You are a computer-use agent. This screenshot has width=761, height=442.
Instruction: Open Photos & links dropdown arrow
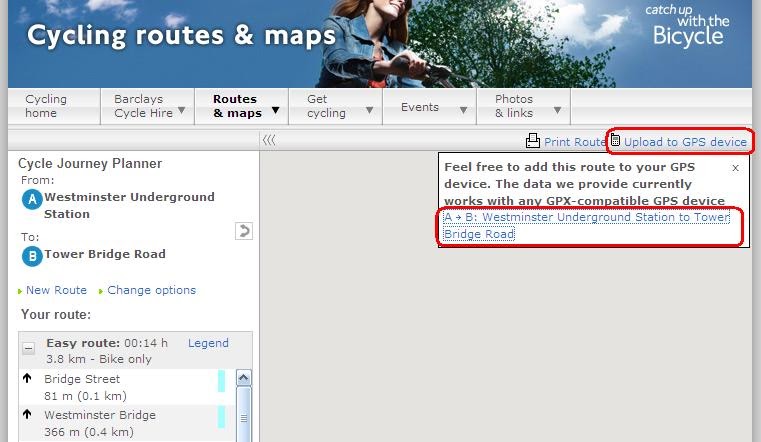coord(557,110)
